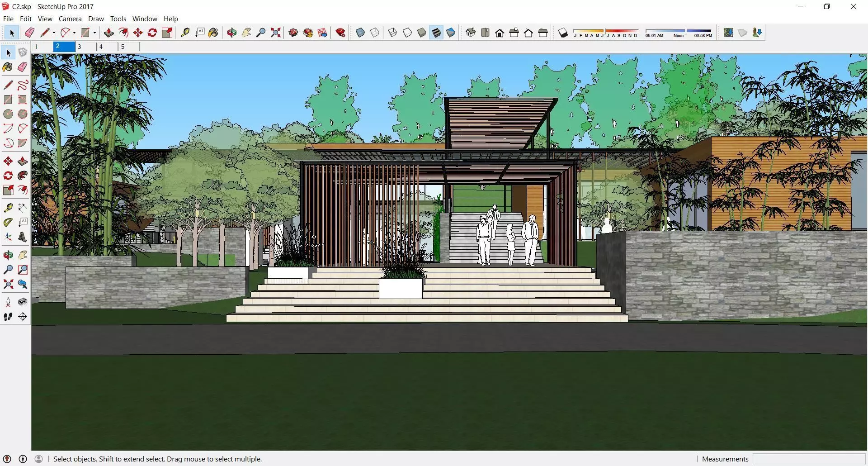Select the 3D Text tool

[x=23, y=237]
